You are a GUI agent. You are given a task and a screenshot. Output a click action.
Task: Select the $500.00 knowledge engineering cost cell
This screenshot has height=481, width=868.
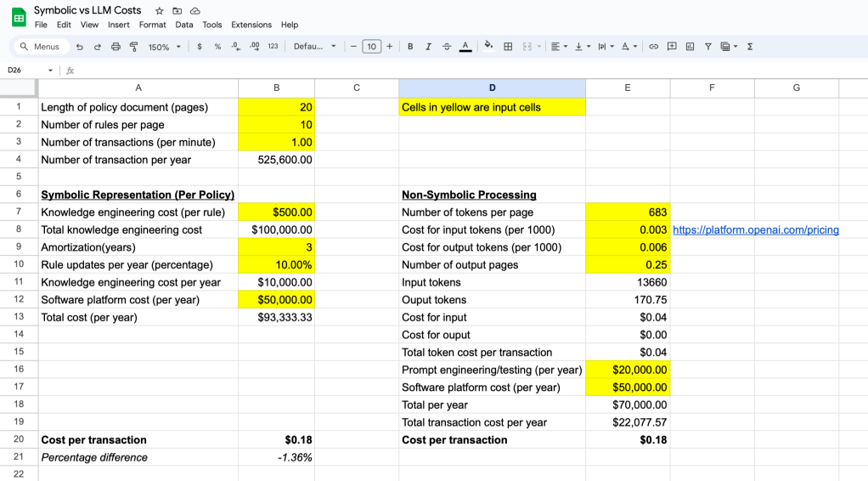(276, 212)
